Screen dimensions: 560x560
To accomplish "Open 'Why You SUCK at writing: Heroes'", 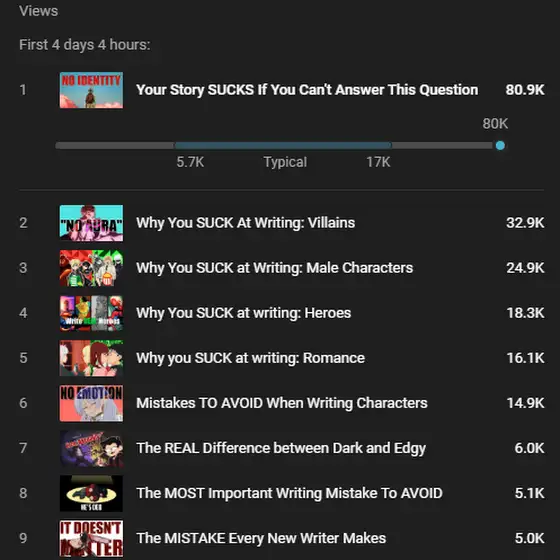I will [x=244, y=313].
